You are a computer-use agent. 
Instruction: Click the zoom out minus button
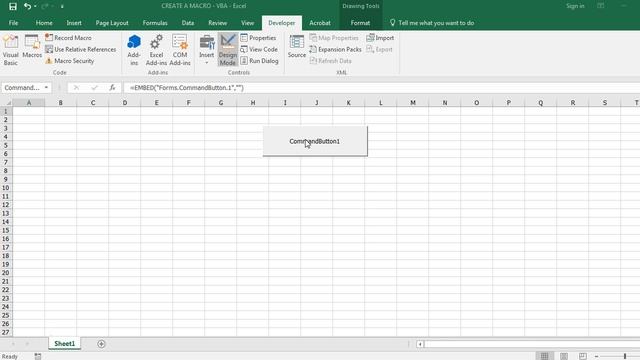[x=596, y=356]
